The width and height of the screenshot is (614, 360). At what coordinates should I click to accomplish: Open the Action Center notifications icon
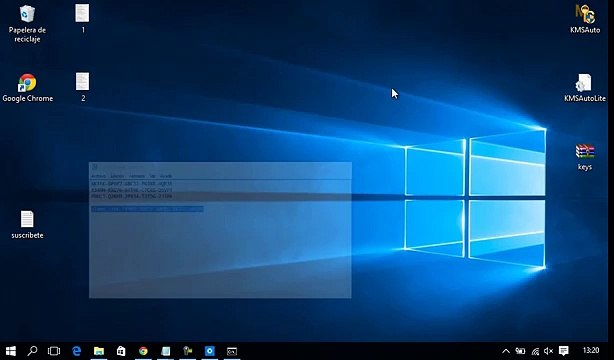pyautogui.click(x=563, y=351)
